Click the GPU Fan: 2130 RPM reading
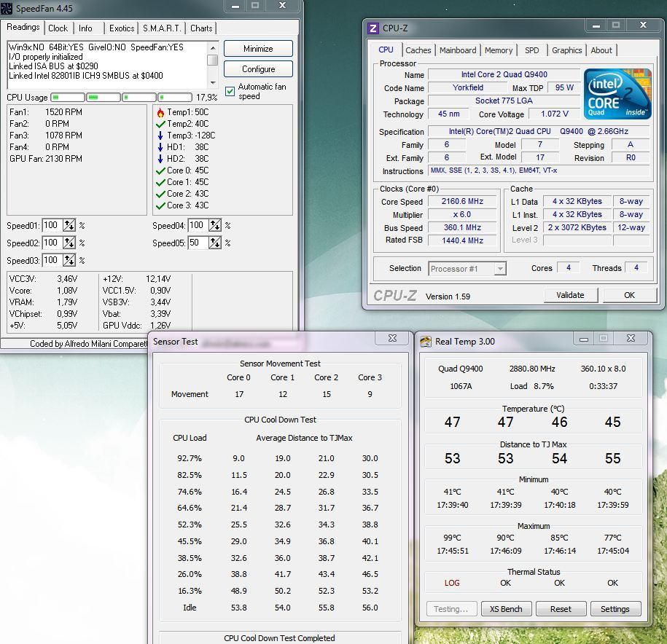This screenshot has height=644, width=667. (x=46, y=159)
